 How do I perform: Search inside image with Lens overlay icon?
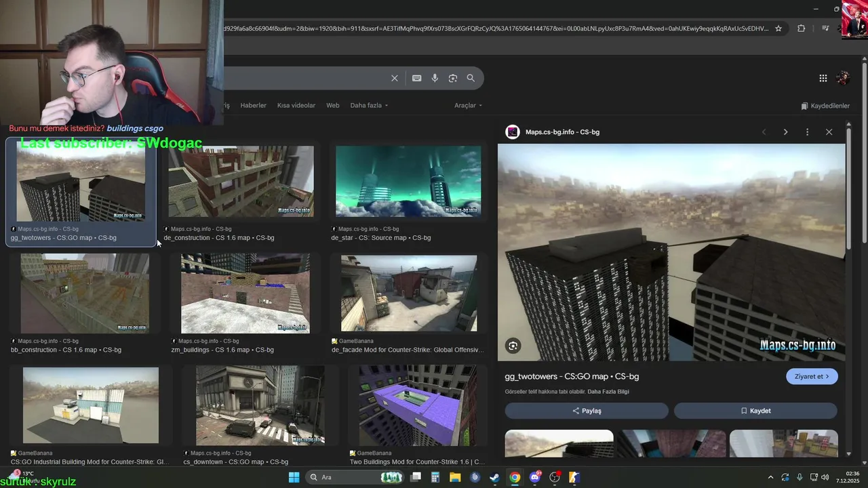513,346
